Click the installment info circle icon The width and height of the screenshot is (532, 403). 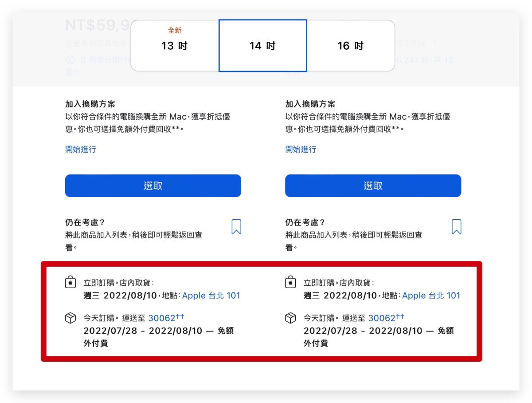[70, 60]
